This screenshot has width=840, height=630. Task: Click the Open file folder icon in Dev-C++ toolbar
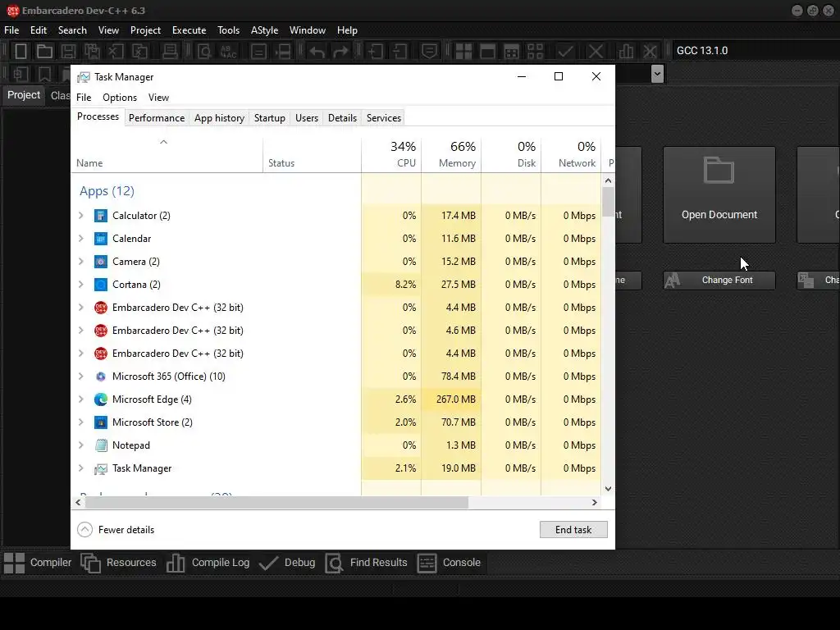pos(44,52)
